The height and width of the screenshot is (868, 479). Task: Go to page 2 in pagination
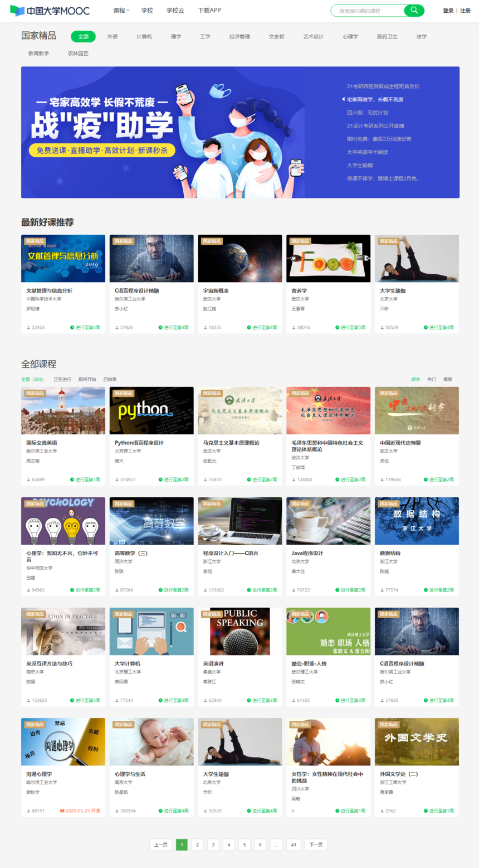[x=197, y=845]
